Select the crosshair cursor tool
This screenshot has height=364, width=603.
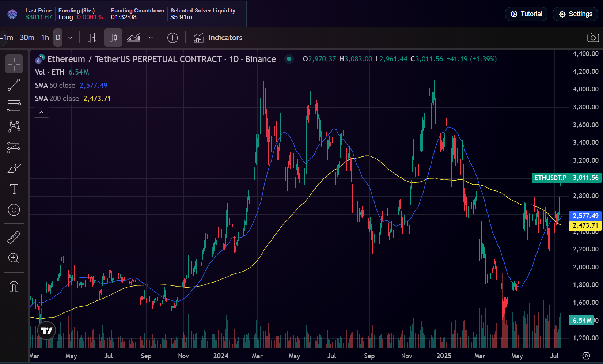coord(14,64)
